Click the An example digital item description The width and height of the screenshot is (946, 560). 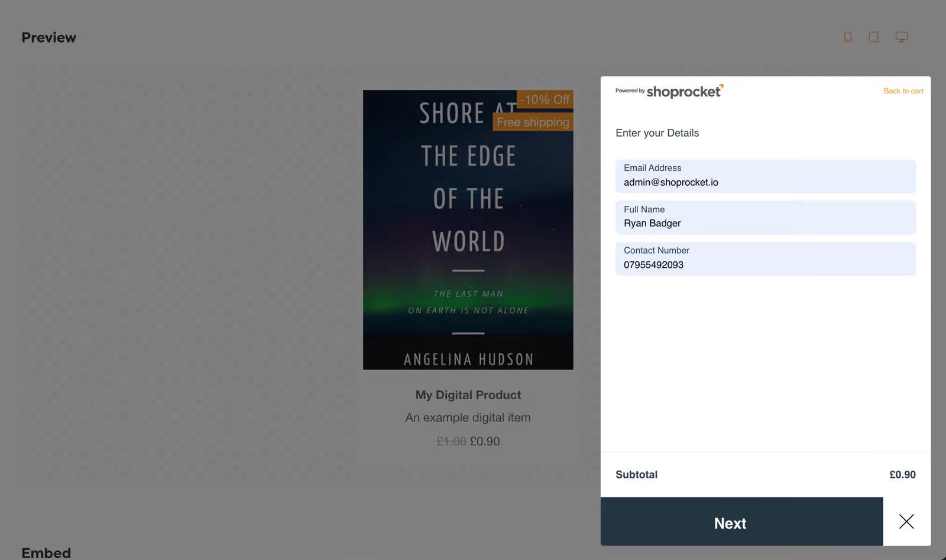coord(468,417)
